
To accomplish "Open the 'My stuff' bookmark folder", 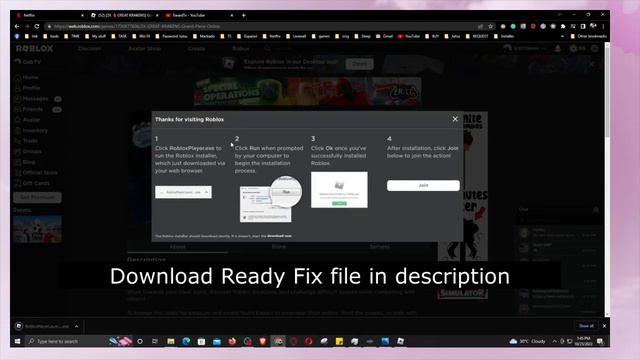I will click(x=96, y=36).
